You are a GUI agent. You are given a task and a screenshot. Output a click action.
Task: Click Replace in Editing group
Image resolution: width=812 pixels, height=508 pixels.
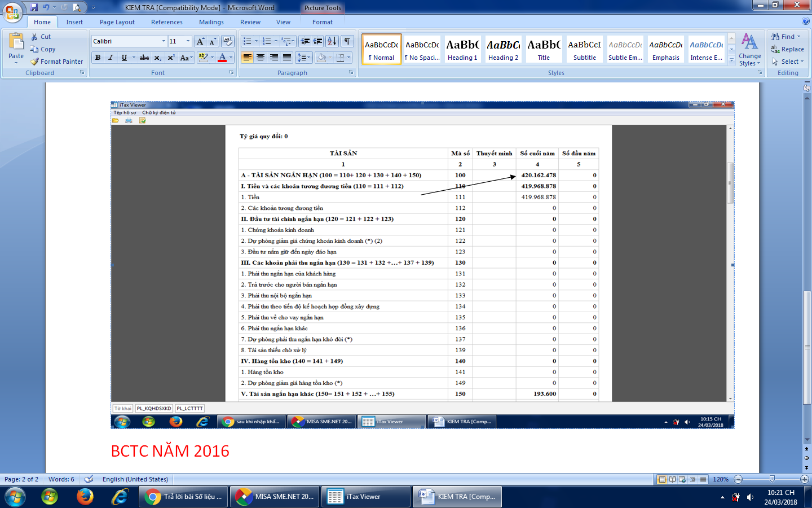[788, 49]
